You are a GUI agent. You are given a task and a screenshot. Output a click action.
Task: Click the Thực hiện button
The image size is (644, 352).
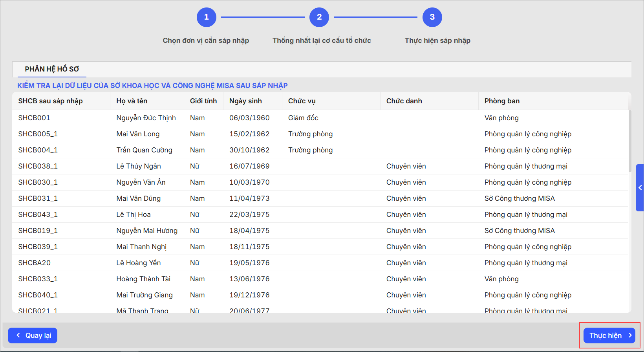click(609, 335)
